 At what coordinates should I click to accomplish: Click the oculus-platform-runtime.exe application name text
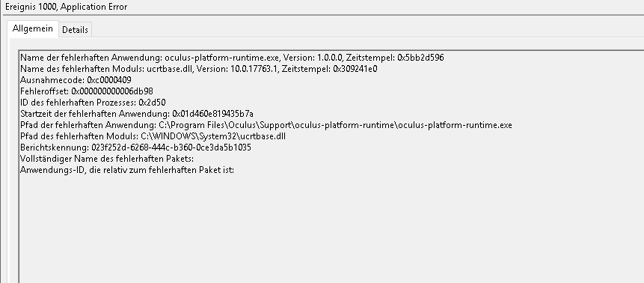coord(223,58)
